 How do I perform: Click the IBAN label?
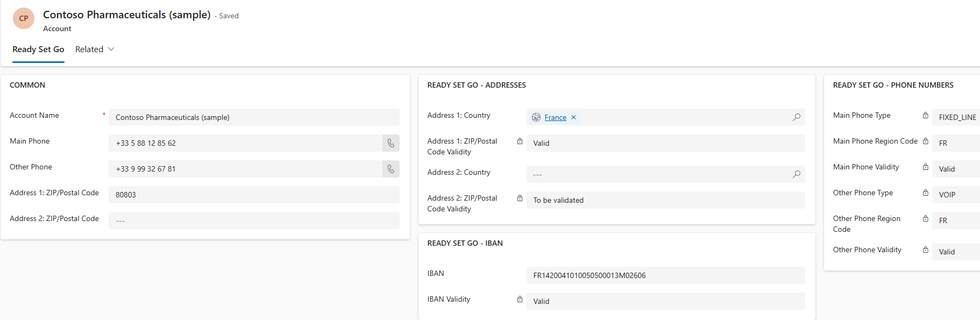coord(436,273)
